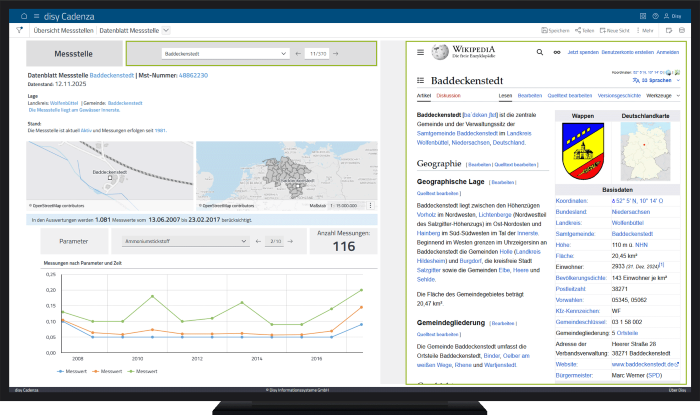This screenshot has height=415, width=700.
Task: Click the Wikipedia appearance glasses icon
Action: coord(557,52)
